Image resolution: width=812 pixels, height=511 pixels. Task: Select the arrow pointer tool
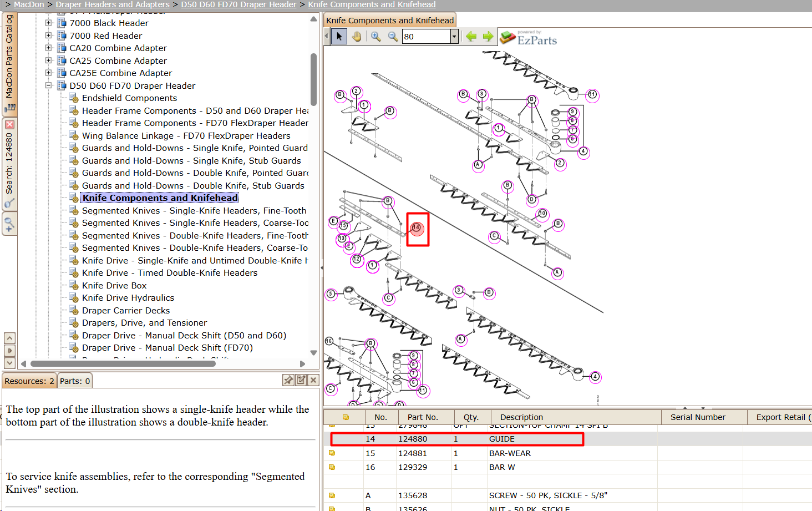point(339,37)
